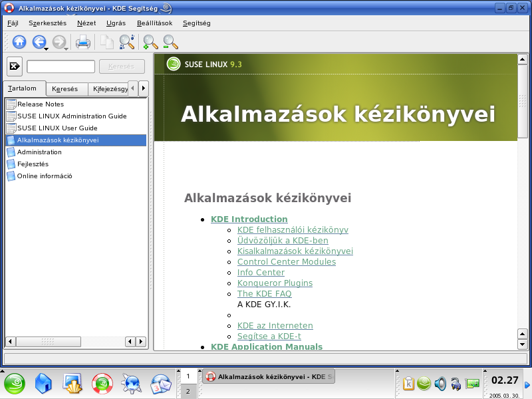Click the SUSE updater tray icon
Viewport: 532px width, 399px height.
[424, 384]
